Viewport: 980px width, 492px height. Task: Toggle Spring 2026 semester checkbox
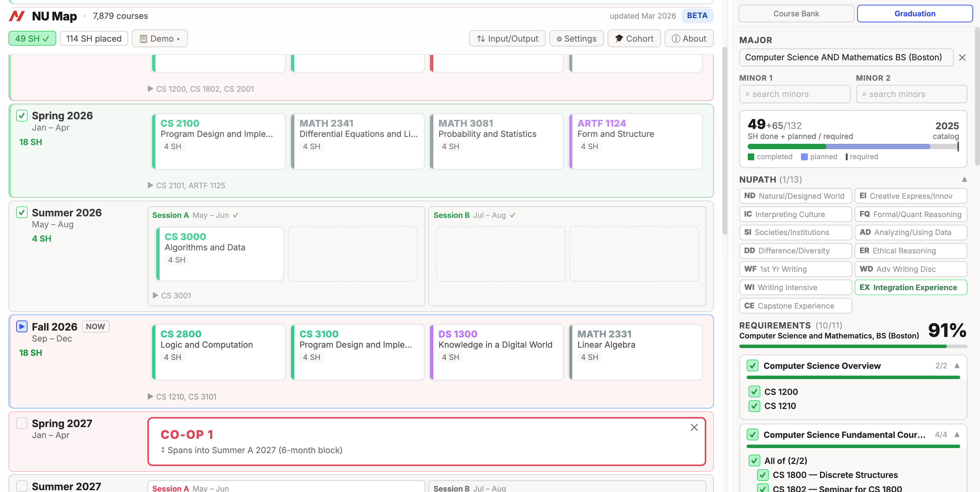click(x=22, y=115)
